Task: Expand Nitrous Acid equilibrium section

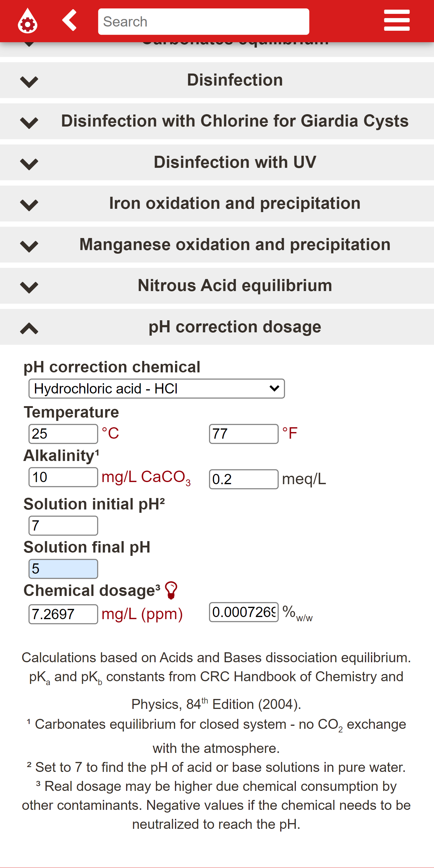Action: tap(217, 286)
